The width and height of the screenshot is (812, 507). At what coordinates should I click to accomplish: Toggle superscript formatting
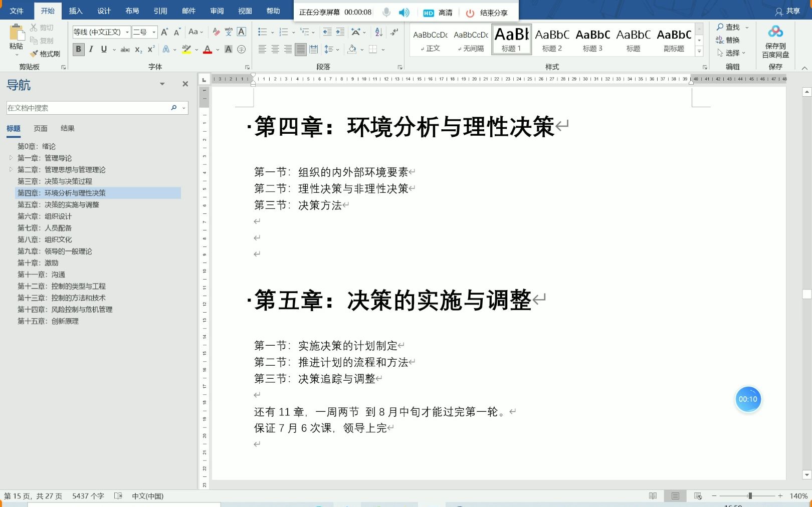pos(151,49)
